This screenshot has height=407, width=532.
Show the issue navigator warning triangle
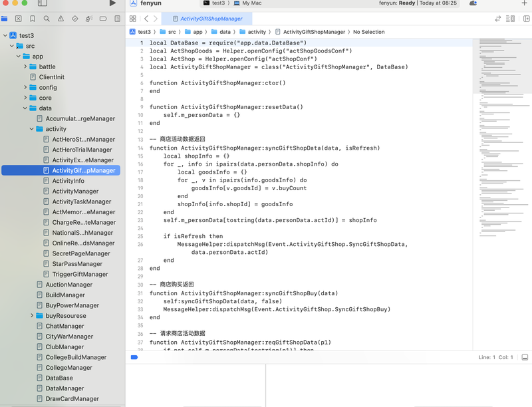(61, 19)
